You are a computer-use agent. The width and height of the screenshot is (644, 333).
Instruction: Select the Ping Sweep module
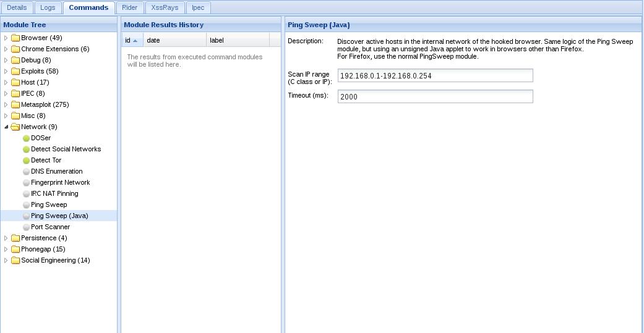tap(49, 204)
